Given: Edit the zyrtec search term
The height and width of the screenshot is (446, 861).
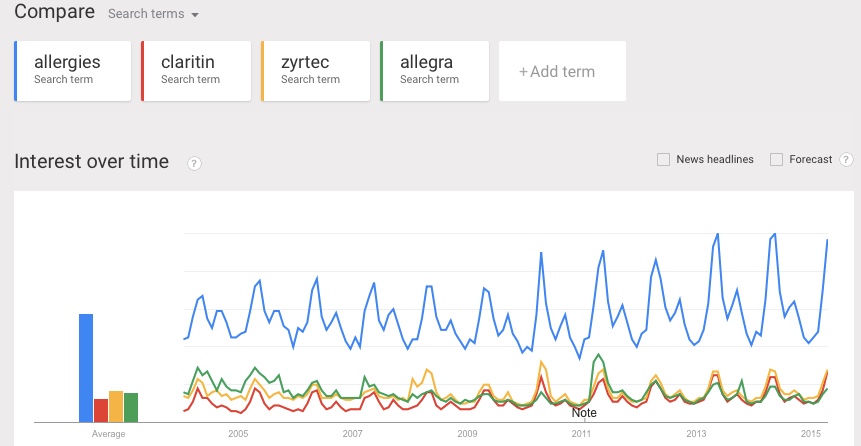Looking at the screenshot, I should 315,71.
